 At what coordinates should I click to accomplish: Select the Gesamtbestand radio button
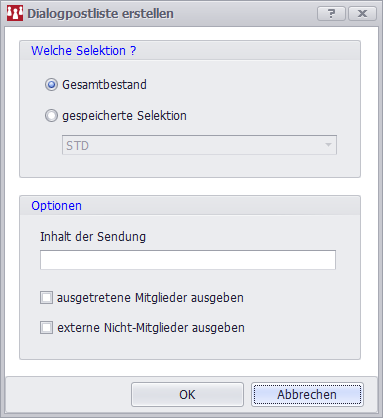(51, 85)
